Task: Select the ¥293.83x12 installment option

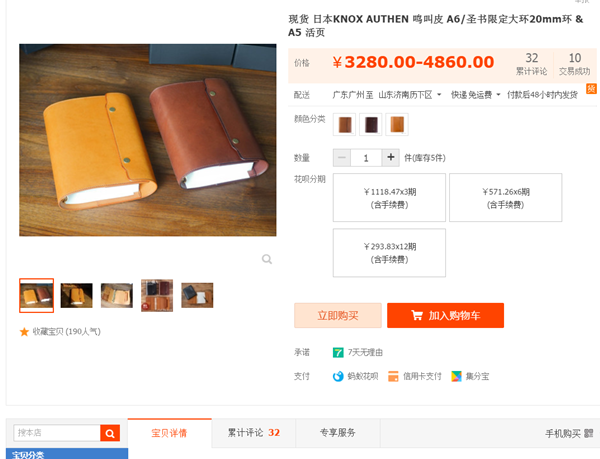Action: click(389, 252)
